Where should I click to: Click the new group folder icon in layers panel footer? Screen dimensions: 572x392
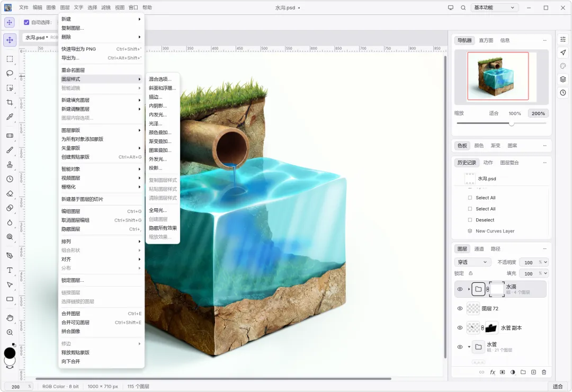point(523,372)
